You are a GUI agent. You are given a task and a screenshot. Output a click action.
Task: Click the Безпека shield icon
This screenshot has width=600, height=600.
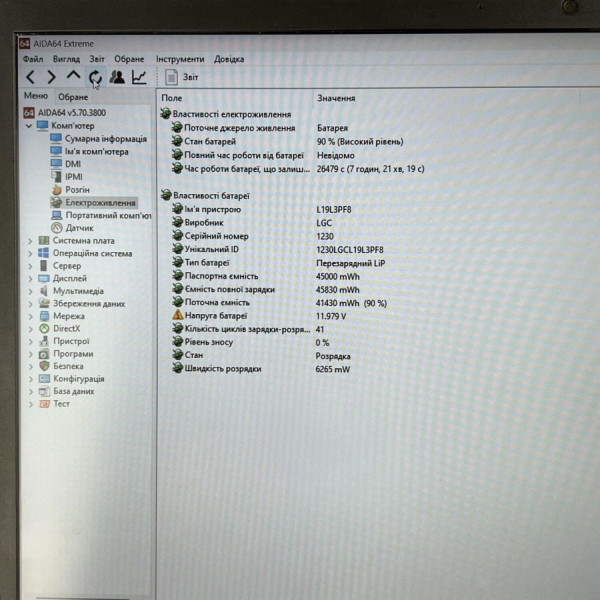[44, 366]
